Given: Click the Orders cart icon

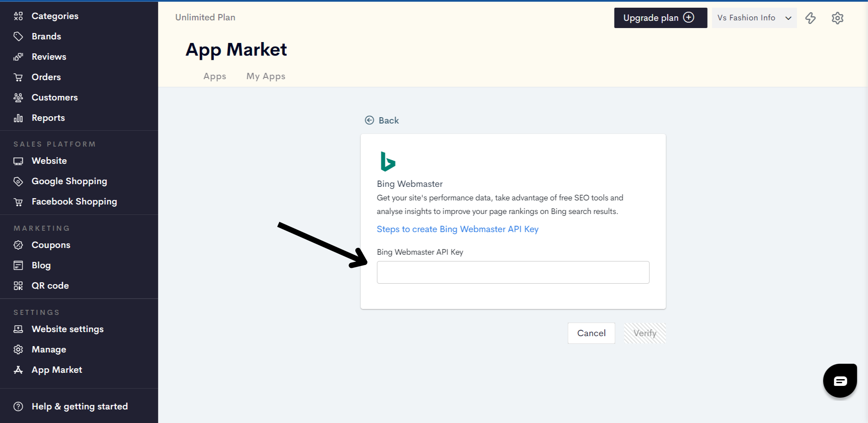Looking at the screenshot, I should (x=18, y=77).
